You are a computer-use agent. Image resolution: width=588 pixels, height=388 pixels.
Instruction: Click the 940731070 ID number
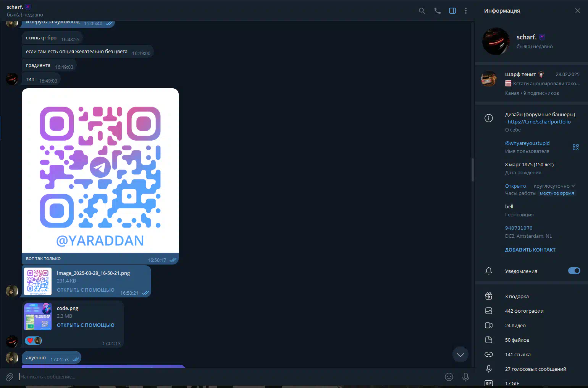click(x=519, y=228)
